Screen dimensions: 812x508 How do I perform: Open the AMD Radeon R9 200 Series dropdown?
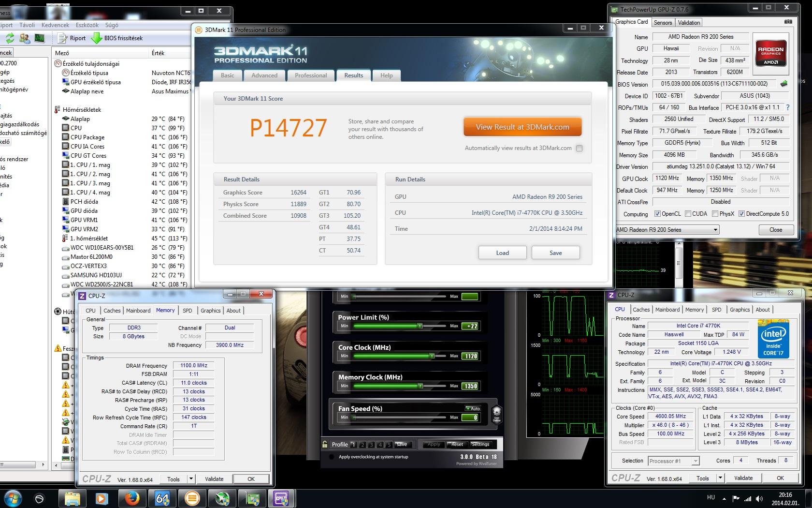point(667,230)
